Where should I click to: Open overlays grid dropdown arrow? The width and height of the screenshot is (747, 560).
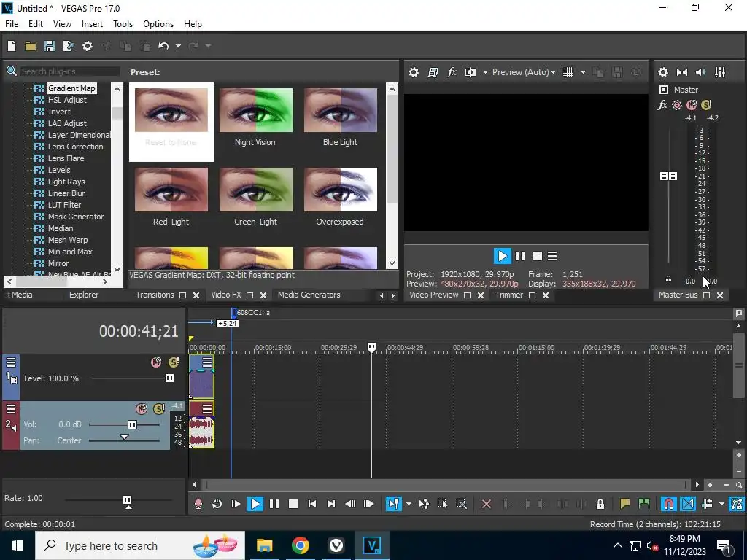(x=583, y=72)
